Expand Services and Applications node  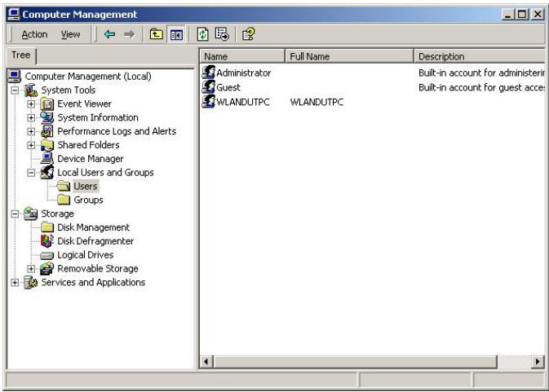(x=15, y=282)
